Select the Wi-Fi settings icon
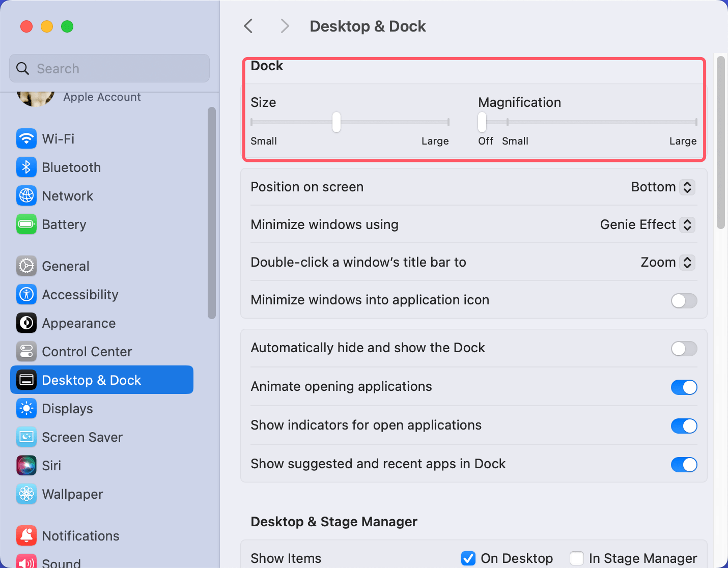 coord(26,138)
